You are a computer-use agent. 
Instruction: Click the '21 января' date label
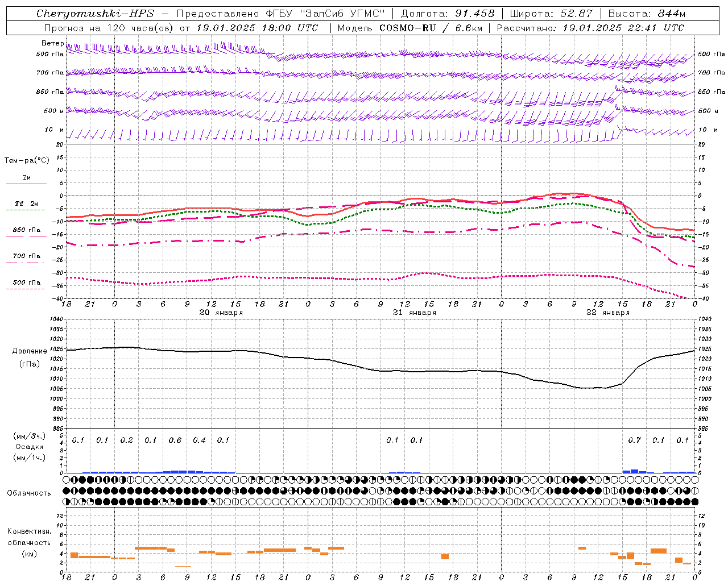pos(415,313)
